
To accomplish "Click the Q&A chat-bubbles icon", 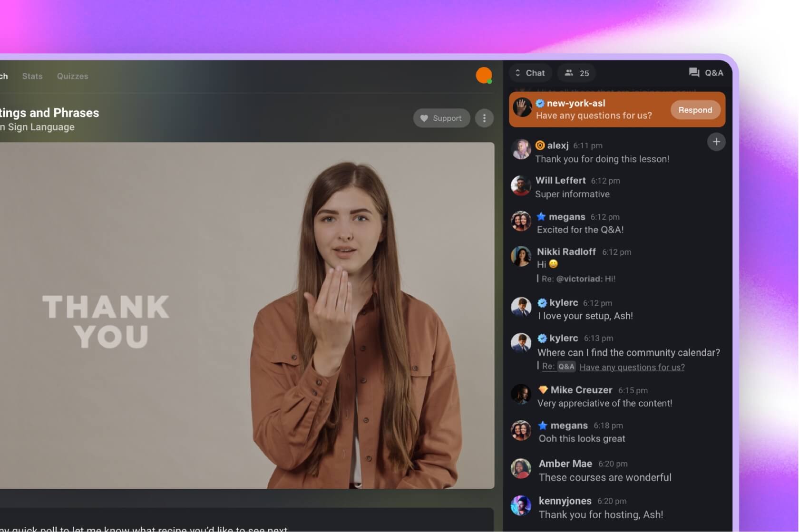I will 694,72.
